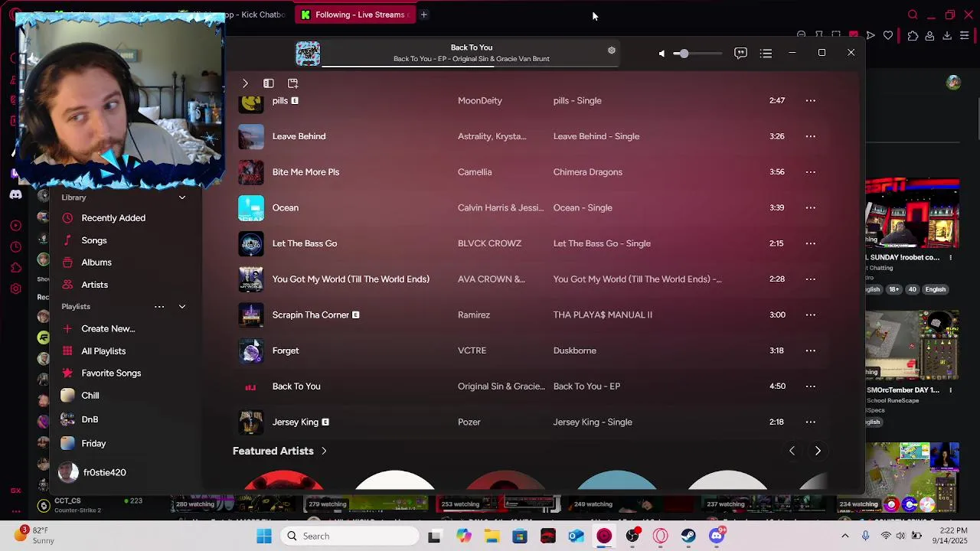The image size is (980, 551).
Task: Switch to Following - Live Streams browser tab
Action: click(355, 15)
